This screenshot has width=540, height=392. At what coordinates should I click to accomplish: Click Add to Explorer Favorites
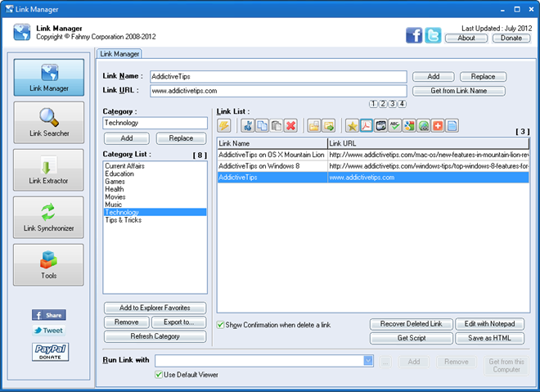(x=155, y=308)
